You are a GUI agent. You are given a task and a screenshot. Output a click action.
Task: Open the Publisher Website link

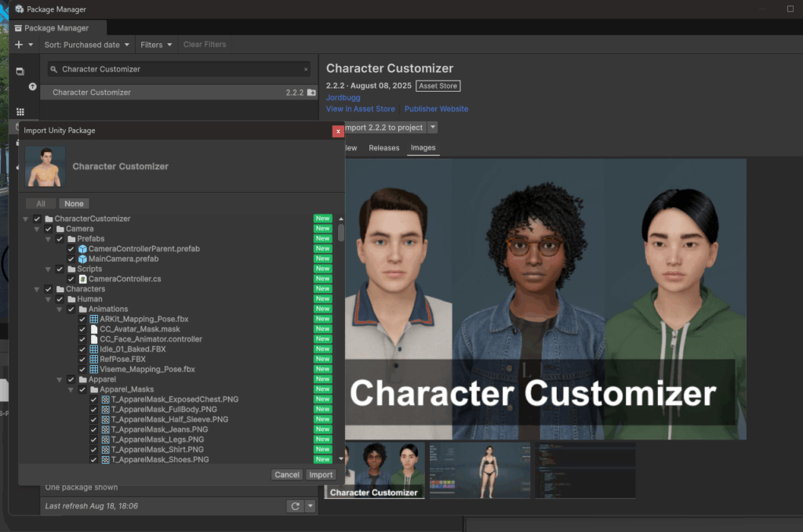(x=436, y=109)
